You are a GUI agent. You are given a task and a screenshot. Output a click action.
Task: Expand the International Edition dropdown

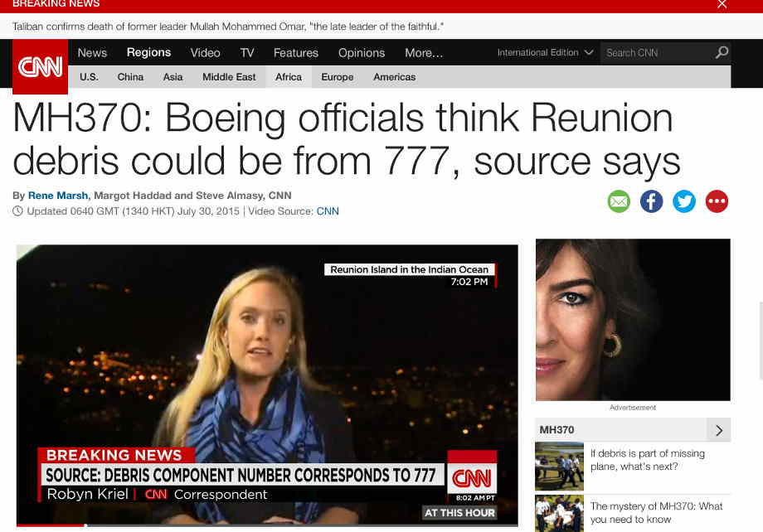[x=545, y=52]
